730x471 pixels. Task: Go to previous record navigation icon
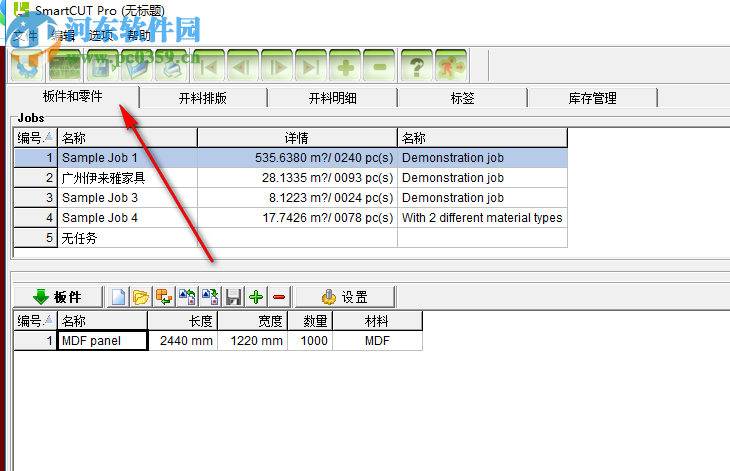[243, 66]
